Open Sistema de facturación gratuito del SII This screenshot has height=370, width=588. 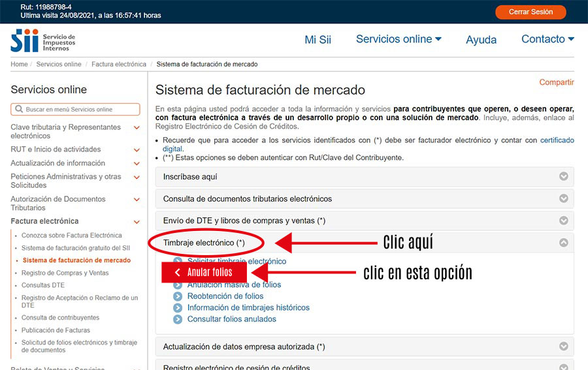(x=76, y=248)
